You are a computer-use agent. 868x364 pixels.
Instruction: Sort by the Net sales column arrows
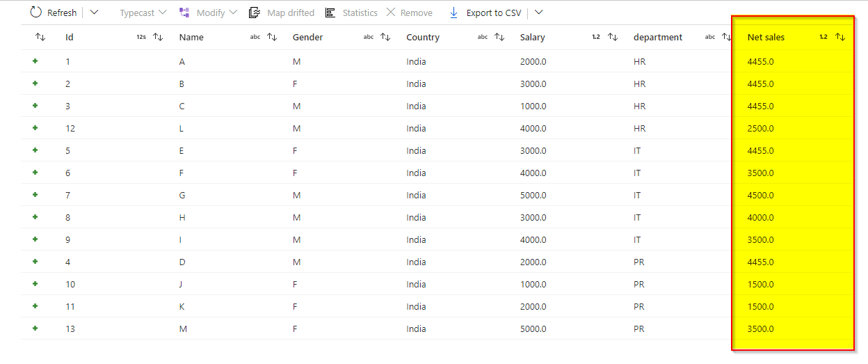click(x=840, y=37)
